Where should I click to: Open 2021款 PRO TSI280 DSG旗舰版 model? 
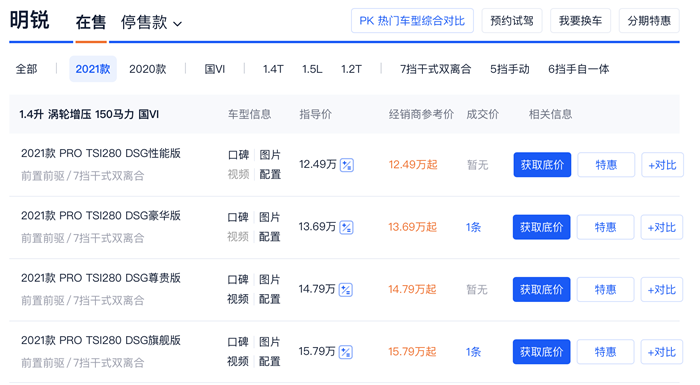click(101, 340)
